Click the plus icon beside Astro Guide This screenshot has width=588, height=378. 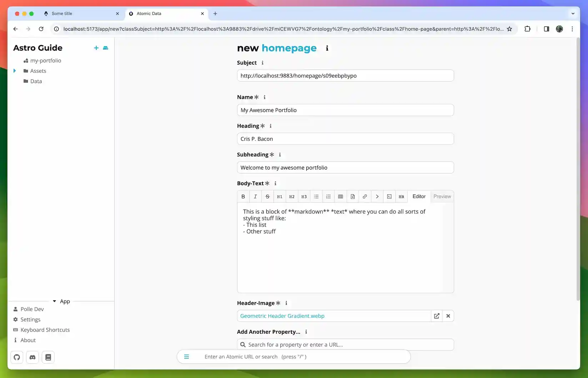[96, 48]
